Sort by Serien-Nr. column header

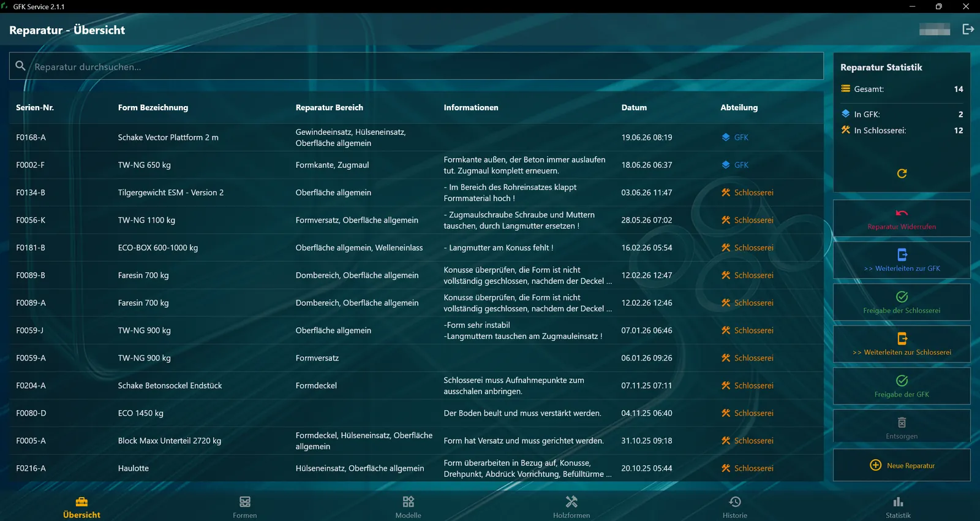pyautogui.click(x=35, y=107)
